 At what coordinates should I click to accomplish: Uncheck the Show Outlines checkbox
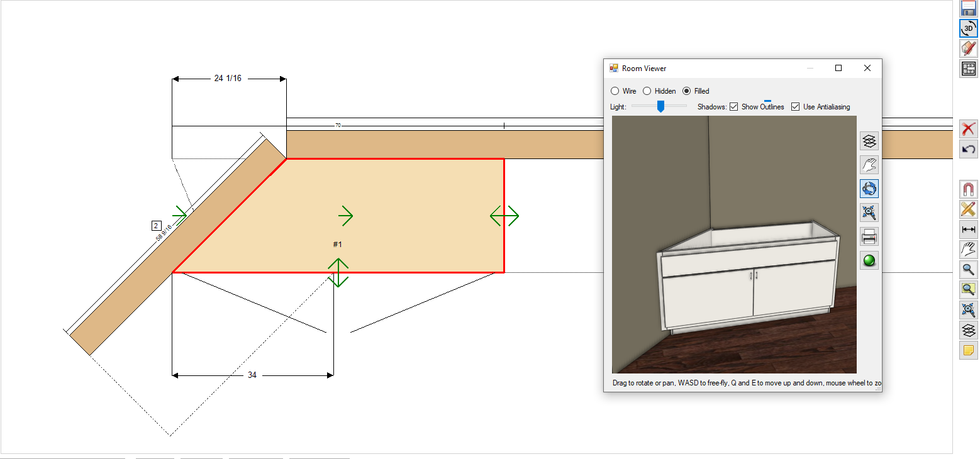733,107
